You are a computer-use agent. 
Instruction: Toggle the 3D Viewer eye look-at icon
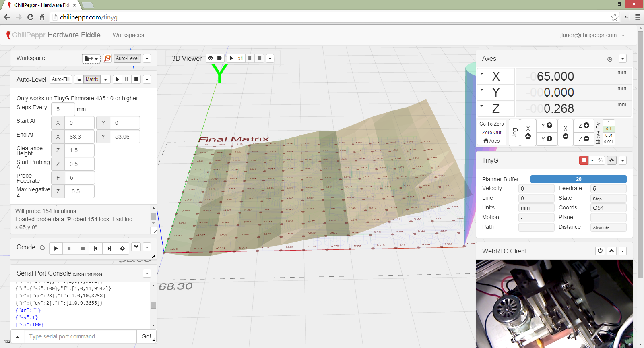point(211,58)
